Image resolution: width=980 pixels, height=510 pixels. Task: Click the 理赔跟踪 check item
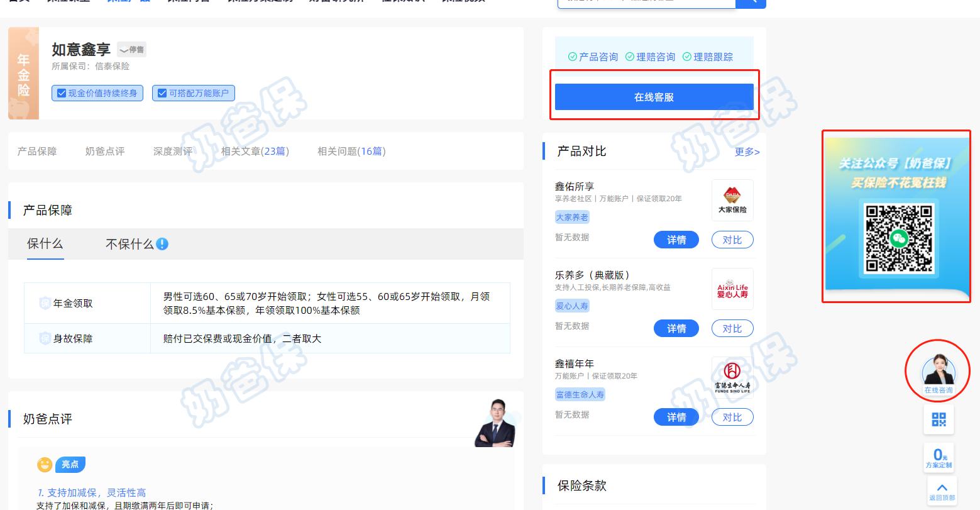tap(707, 57)
